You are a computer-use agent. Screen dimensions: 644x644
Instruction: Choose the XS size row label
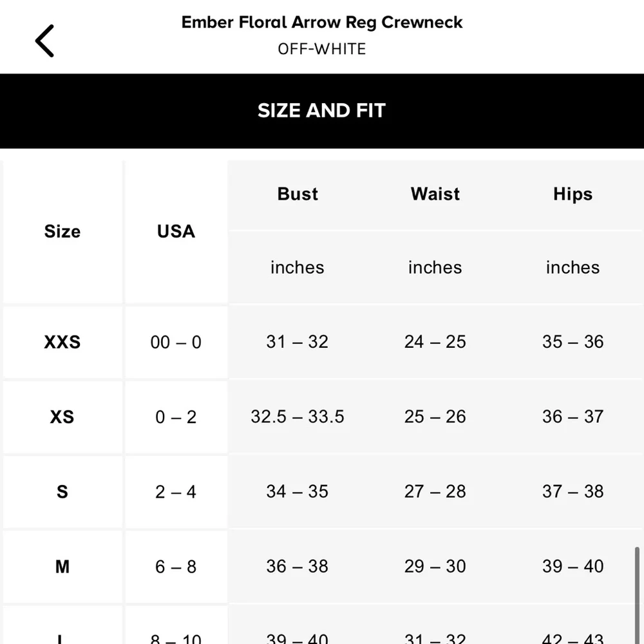[62, 417]
